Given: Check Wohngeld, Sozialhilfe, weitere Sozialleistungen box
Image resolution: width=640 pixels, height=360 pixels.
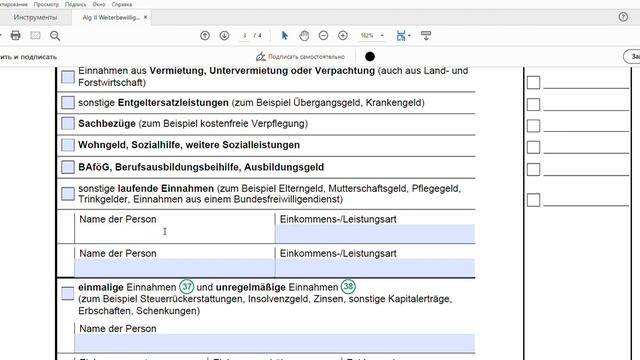Looking at the screenshot, I should pos(68,145).
